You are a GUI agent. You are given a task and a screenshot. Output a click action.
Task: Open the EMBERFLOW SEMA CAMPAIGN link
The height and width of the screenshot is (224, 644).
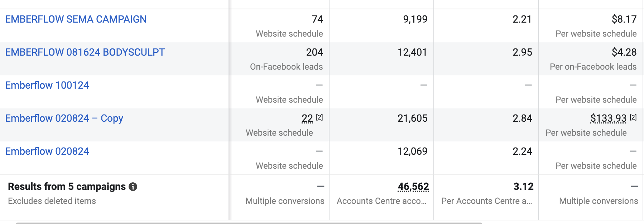pos(76,19)
